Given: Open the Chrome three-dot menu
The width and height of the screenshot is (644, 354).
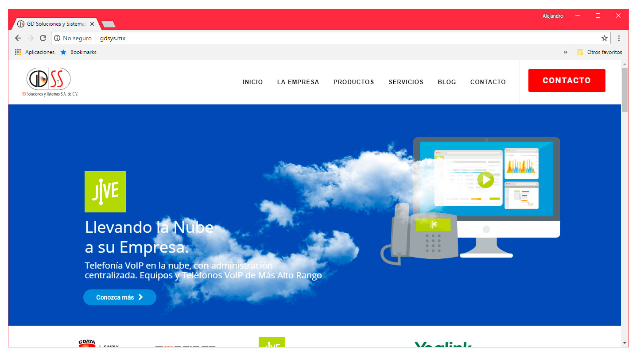Looking at the screenshot, I should 619,38.
